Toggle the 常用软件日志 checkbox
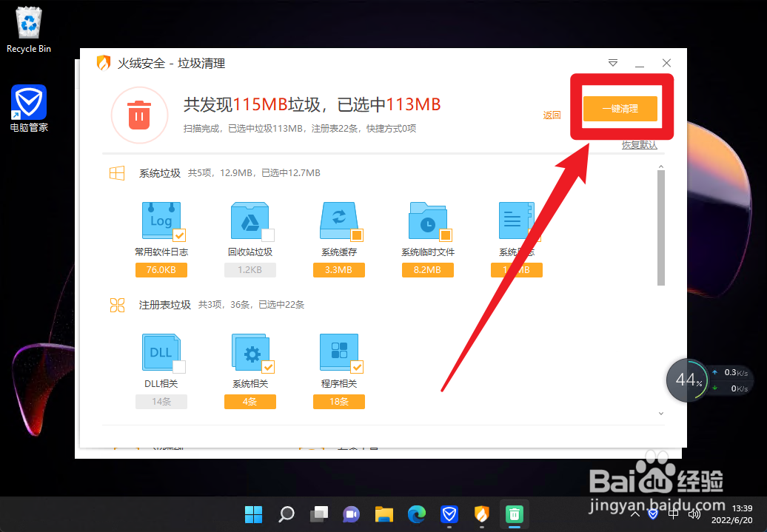This screenshot has height=532, width=767. coord(179,235)
